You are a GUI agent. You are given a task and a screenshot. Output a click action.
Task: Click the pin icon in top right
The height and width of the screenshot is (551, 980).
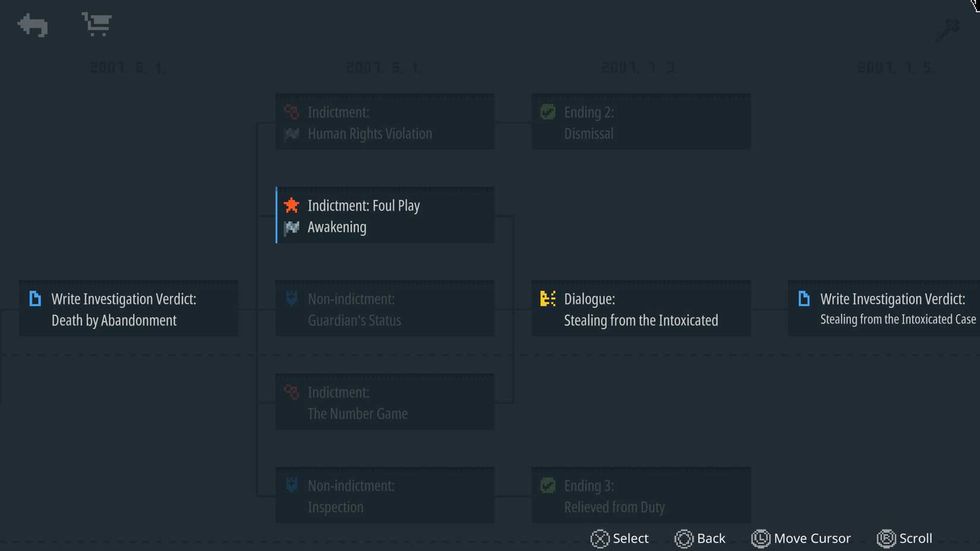coord(947,30)
